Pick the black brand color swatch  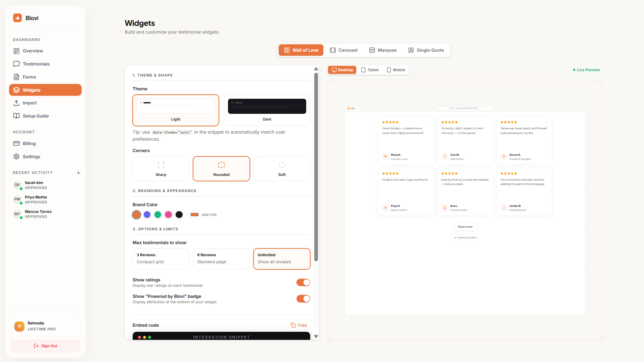pos(179,215)
